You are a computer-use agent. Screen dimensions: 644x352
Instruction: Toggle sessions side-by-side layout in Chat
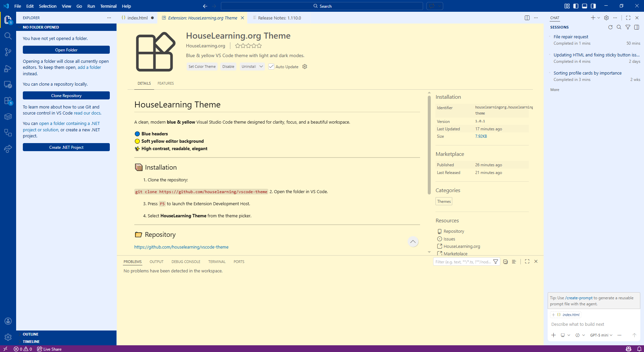coord(637,27)
